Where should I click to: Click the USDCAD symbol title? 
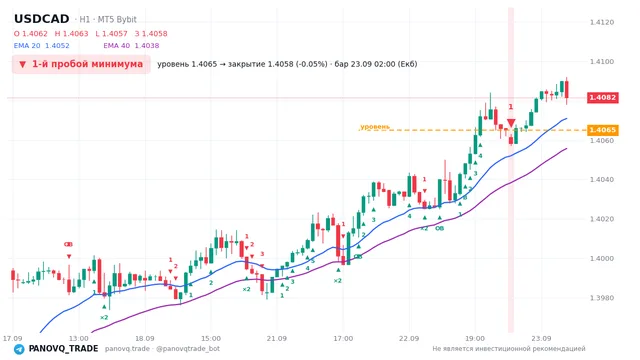coord(42,19)
